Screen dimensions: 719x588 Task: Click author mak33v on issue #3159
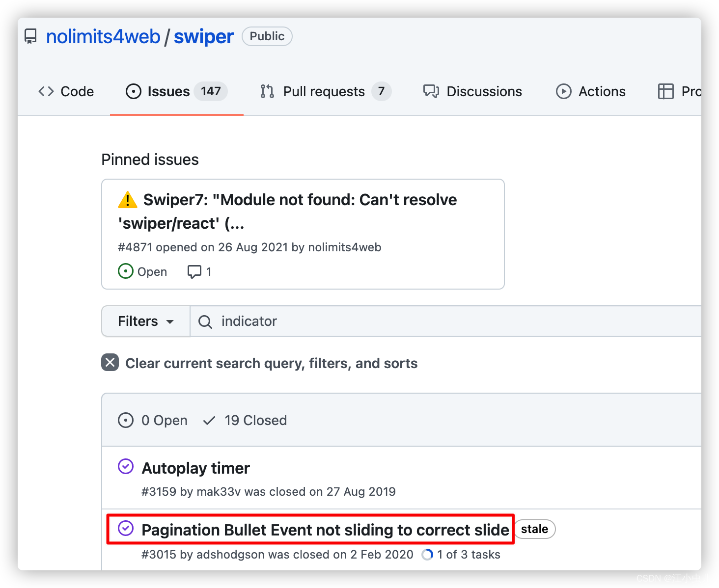[219, 492]
